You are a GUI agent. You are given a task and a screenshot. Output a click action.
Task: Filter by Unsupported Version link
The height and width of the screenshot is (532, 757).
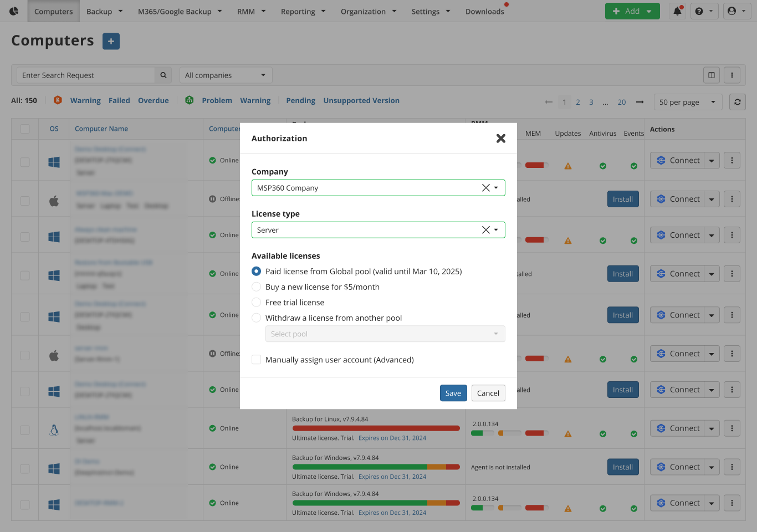[x=361, y=100]
